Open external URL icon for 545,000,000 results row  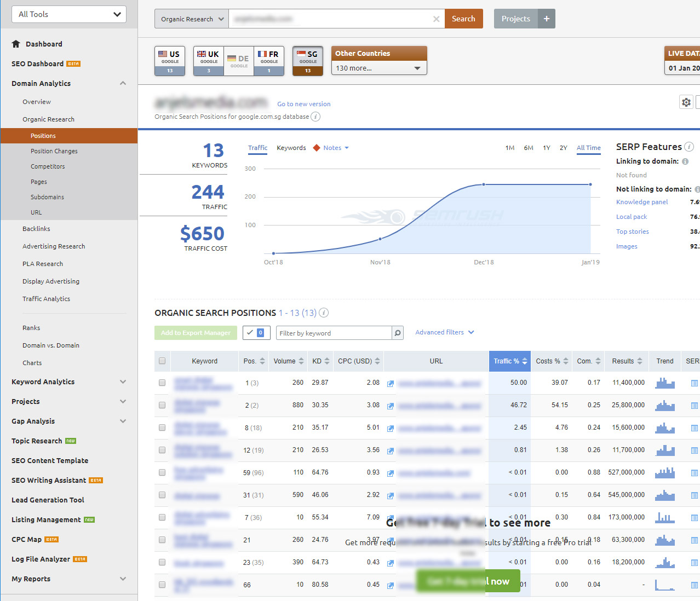click(x=391, y=496)
